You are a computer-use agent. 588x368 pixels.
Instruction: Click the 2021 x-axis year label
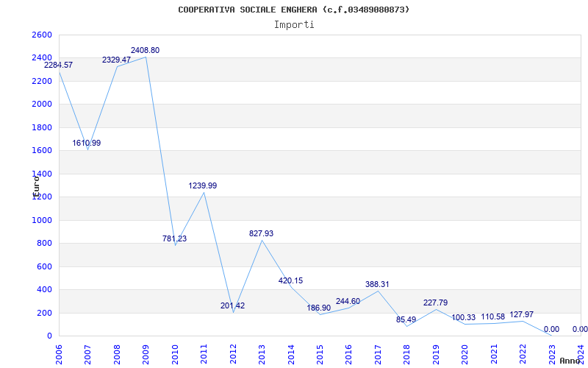[494, 355]
